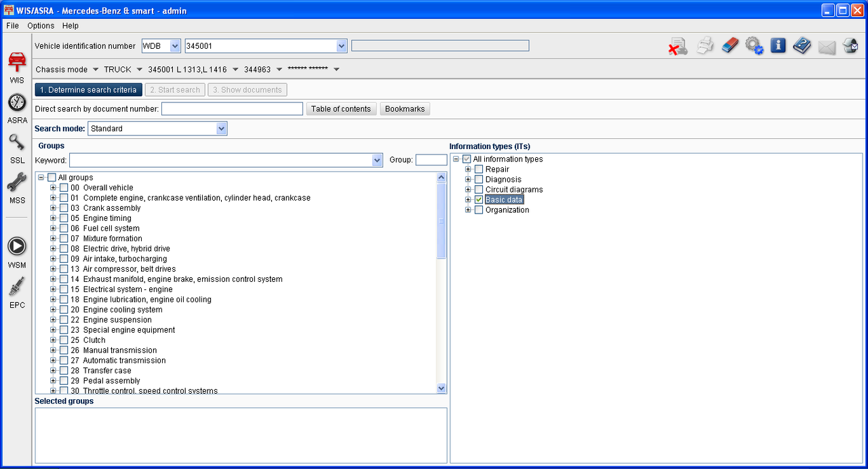868x469 pixels.
Task: Select the 20 Engine cooling system row
Action: (x=116, y=310)
